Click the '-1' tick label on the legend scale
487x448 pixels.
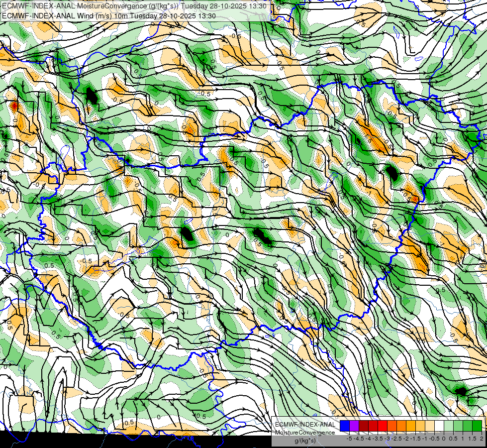click(x=425, y=439)
